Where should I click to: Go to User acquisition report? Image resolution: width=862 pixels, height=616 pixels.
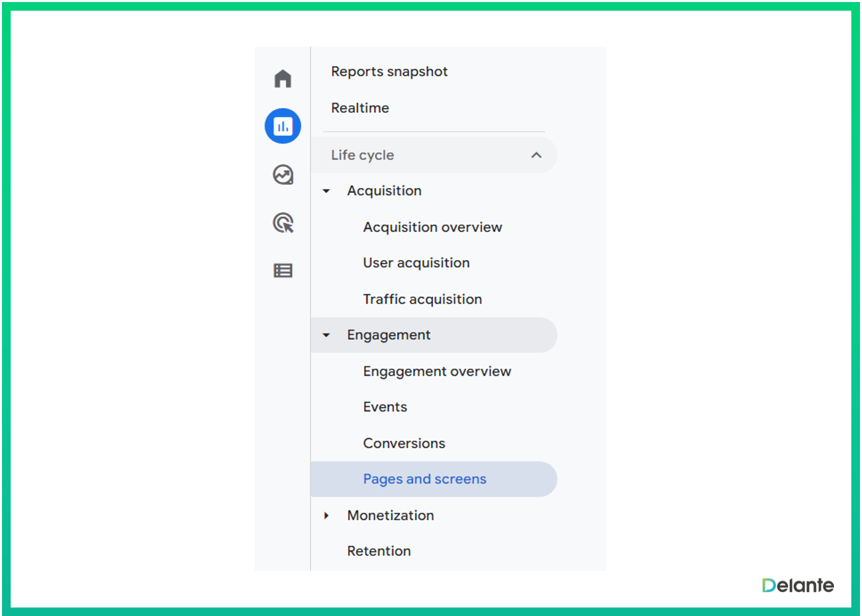click(416, 263)
